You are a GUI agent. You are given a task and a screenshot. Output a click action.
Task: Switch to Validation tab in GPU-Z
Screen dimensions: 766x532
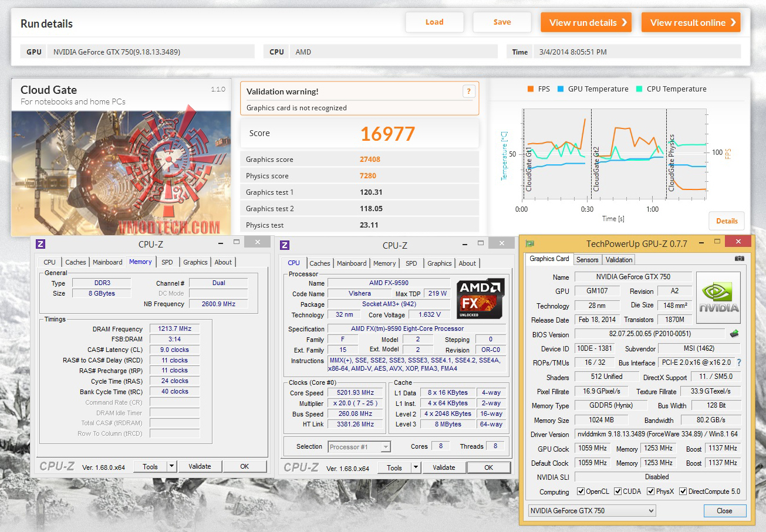click(x=619, y=260)
